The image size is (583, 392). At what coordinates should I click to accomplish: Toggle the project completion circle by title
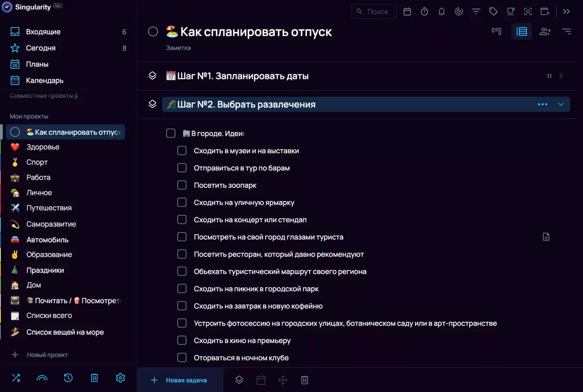[x=153, y=31]
